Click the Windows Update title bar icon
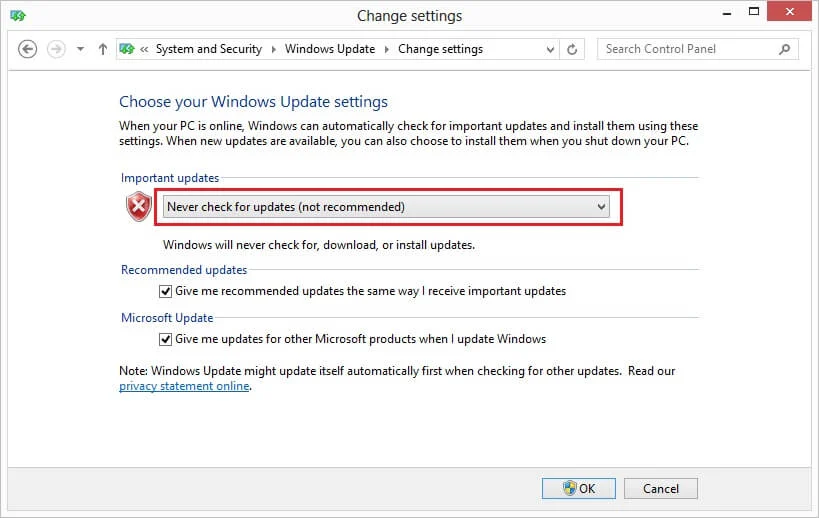 tap(18, 16)
